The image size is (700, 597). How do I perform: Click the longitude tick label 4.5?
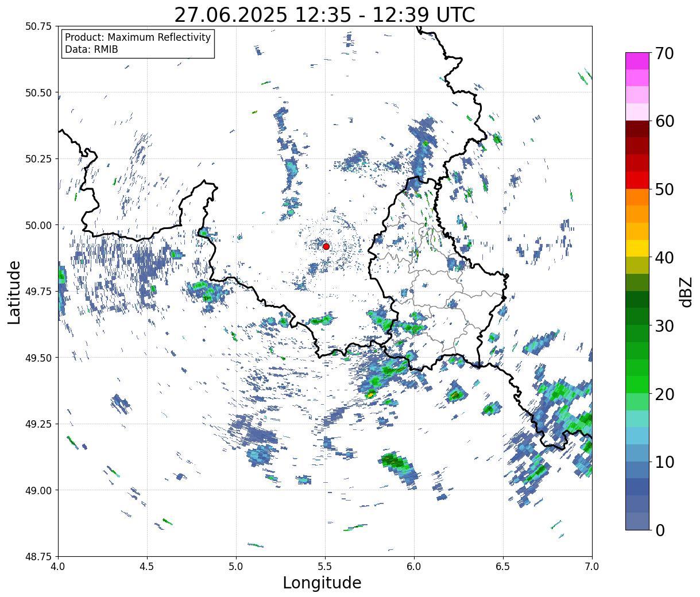click(147, 566)
